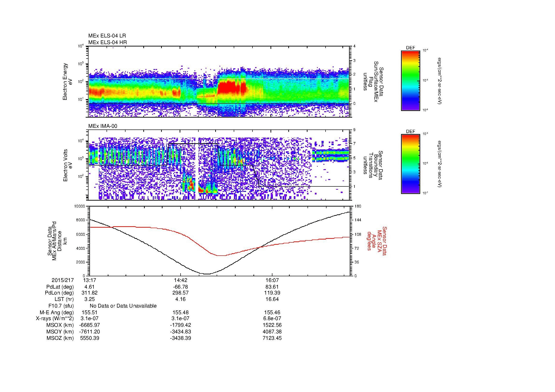Click the altitude axis tick '8000'

pyautogui.click(x=81, y=220)
